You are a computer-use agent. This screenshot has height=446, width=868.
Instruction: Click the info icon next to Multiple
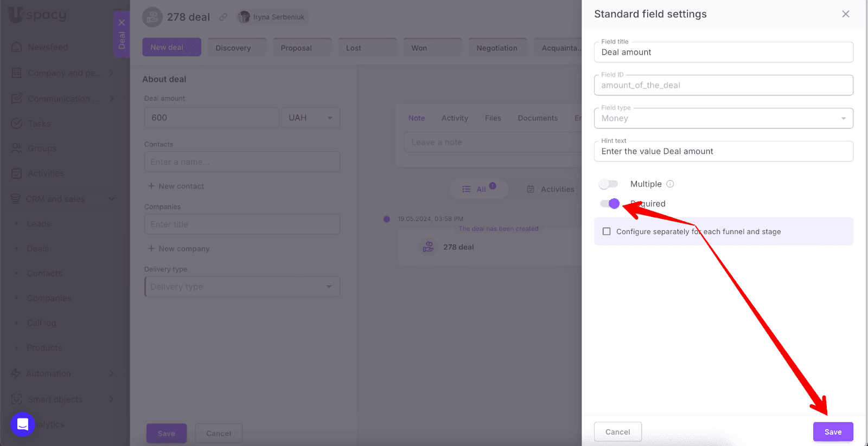click(x=670, y=184)
